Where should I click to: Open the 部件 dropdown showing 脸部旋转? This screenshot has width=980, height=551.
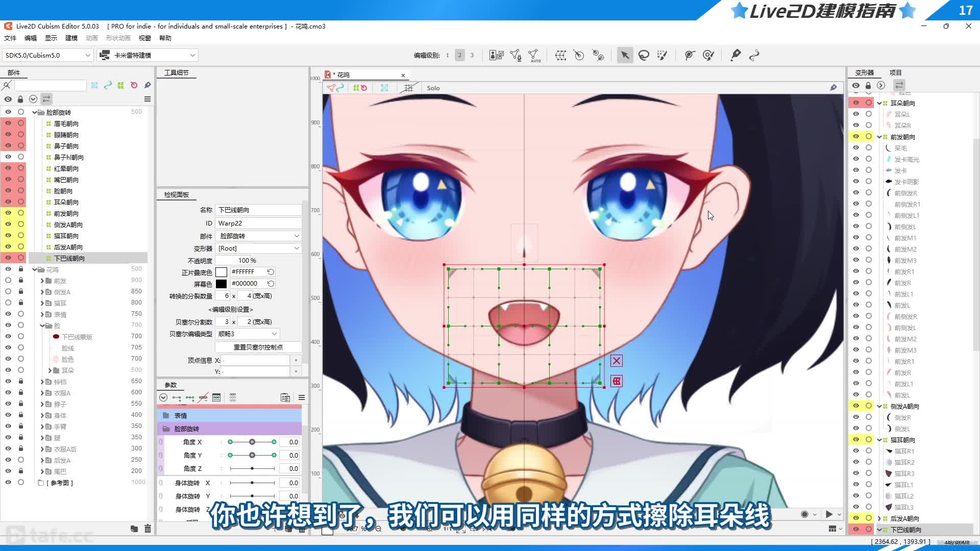258,236
